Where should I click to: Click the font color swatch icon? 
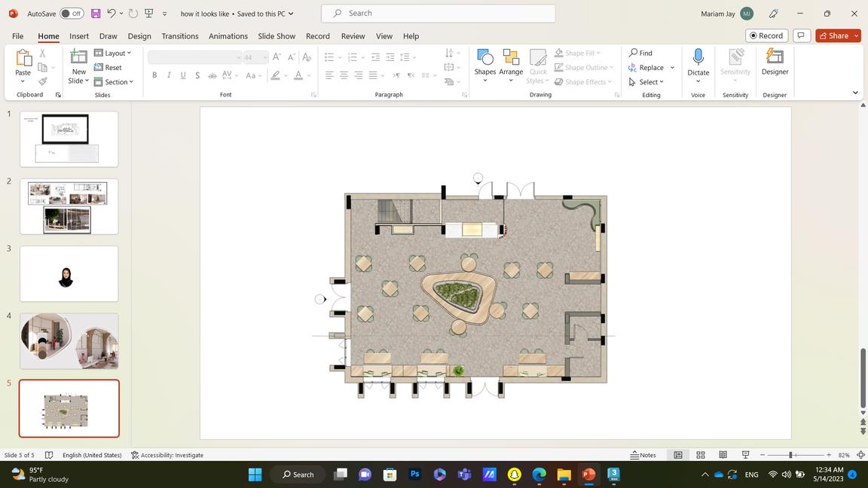click(298, 75)
